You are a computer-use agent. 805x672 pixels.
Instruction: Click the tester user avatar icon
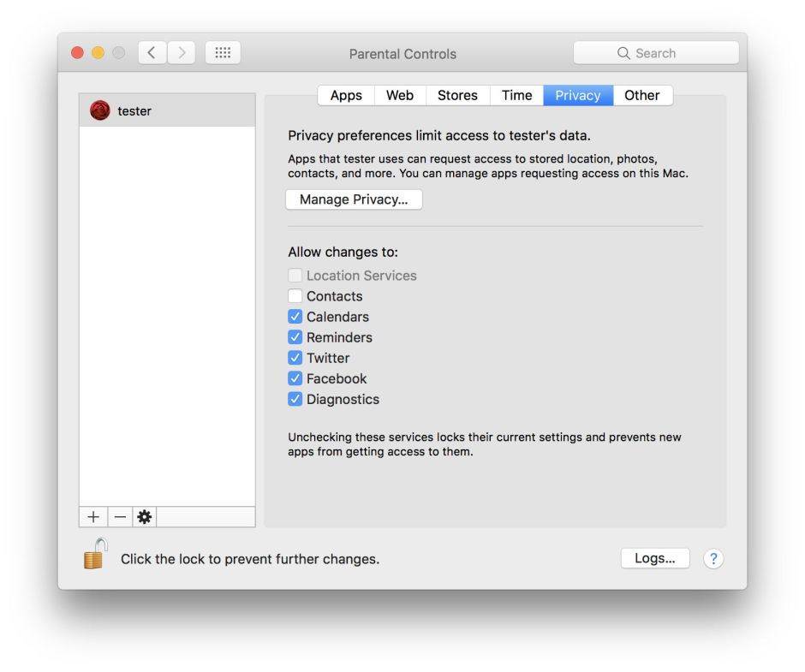pos(100,110)
